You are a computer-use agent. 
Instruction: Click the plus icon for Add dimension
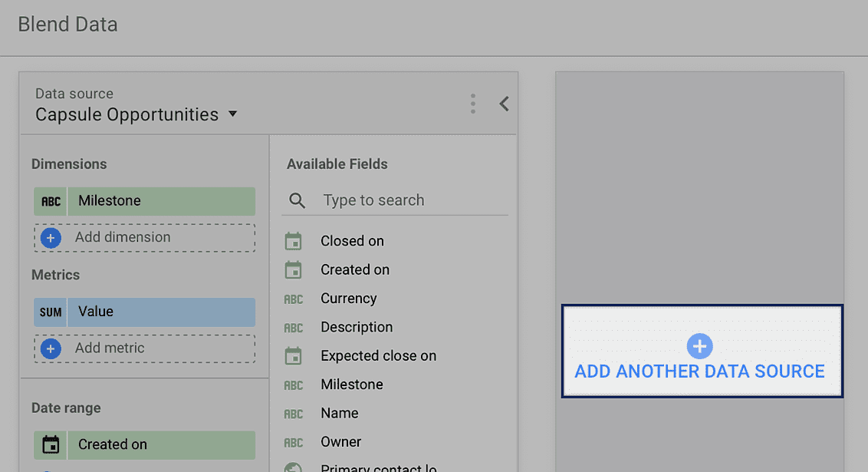pos(51,238)
